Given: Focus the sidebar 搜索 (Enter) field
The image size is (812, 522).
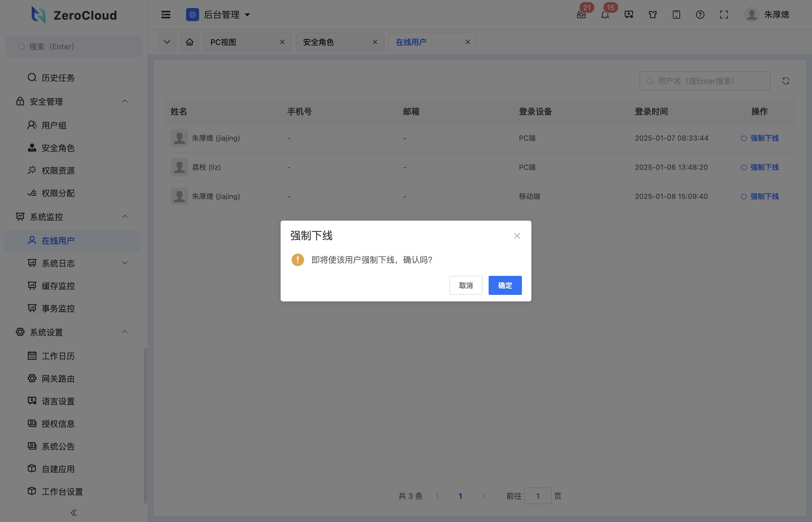Looking at the screenshot, I should [73, 46].
